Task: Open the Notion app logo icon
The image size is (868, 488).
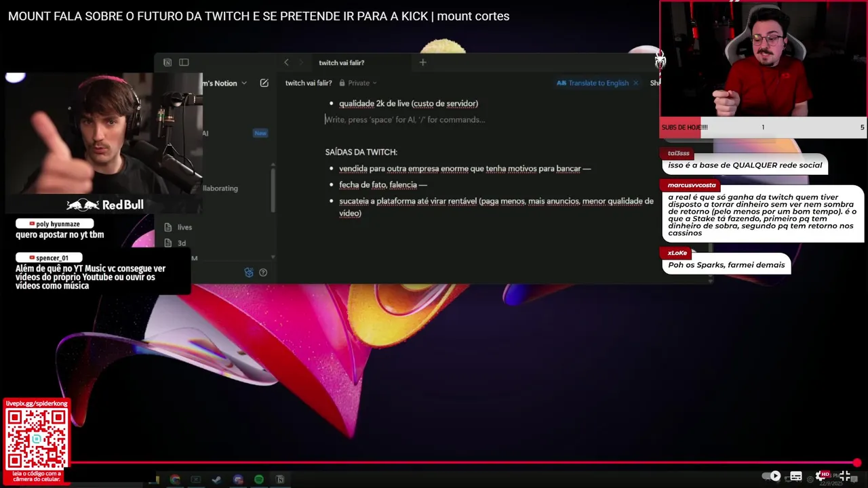Action: tap(167, 62)
